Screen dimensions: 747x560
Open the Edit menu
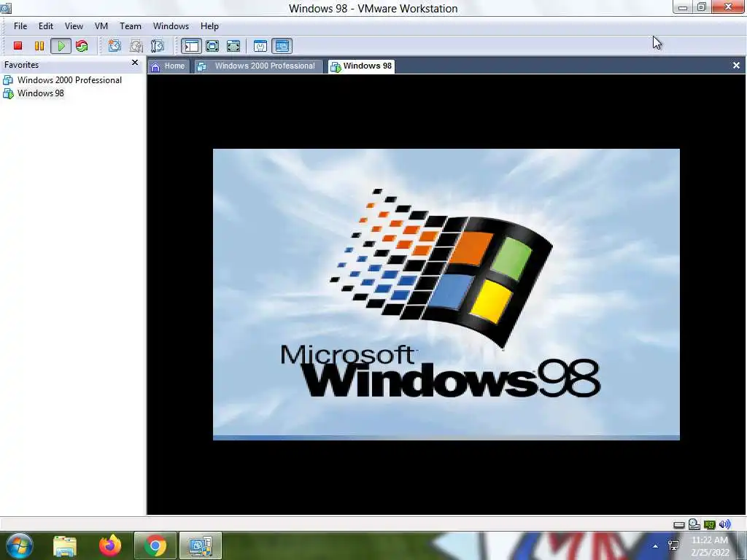(x=46, y=26)
